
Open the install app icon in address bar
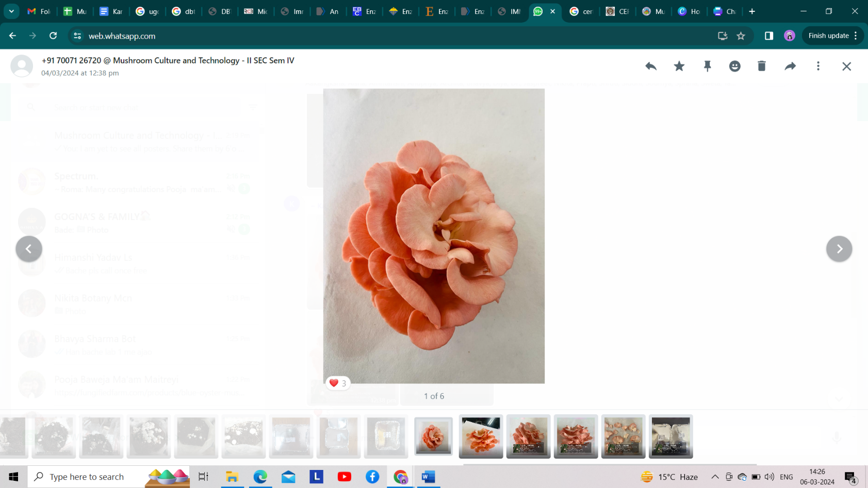click(723, 36)
